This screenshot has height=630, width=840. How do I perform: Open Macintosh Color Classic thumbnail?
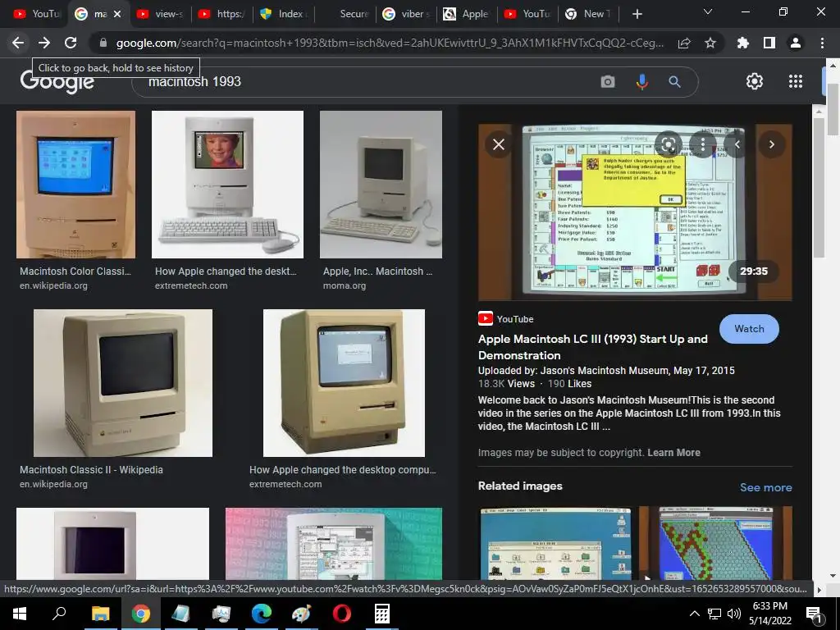[x=75, y=185]
